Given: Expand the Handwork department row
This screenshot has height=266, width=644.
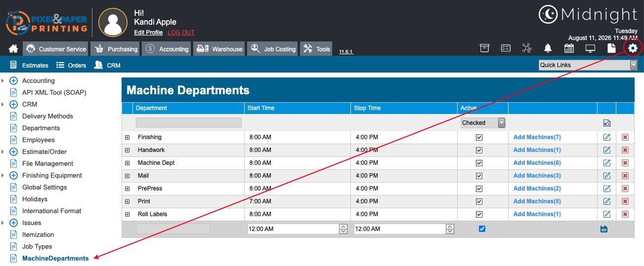Looking at the screenshot, I should click(x=127, y=150).
